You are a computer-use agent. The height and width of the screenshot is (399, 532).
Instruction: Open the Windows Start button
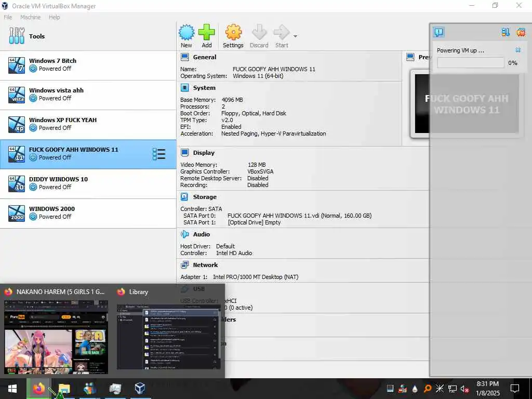[12, 389]
